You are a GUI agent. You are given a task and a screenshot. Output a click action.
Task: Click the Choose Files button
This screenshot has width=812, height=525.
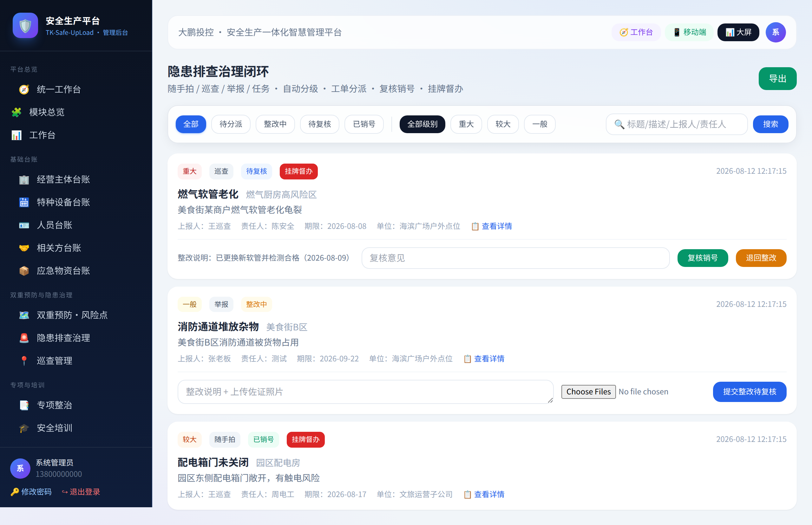point(588,392)
